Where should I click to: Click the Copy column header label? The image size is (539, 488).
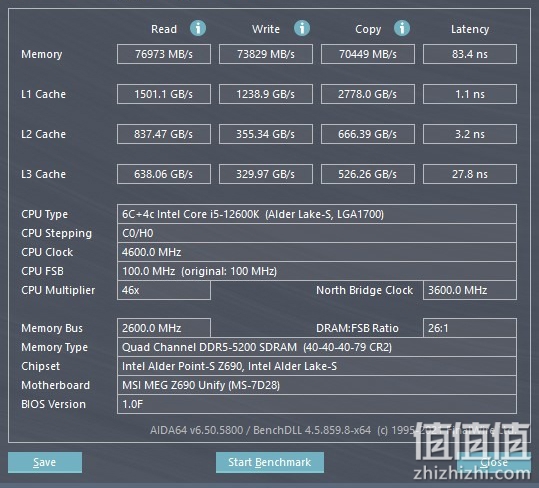[x=368, y=30]
